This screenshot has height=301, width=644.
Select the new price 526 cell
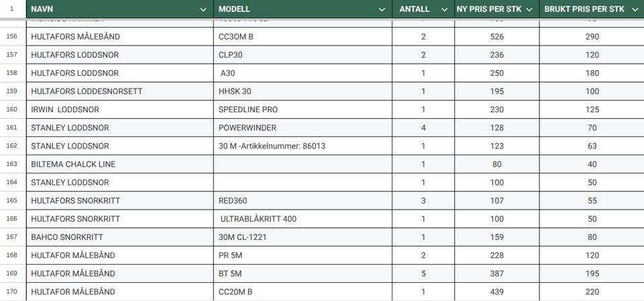coord(497,36)
